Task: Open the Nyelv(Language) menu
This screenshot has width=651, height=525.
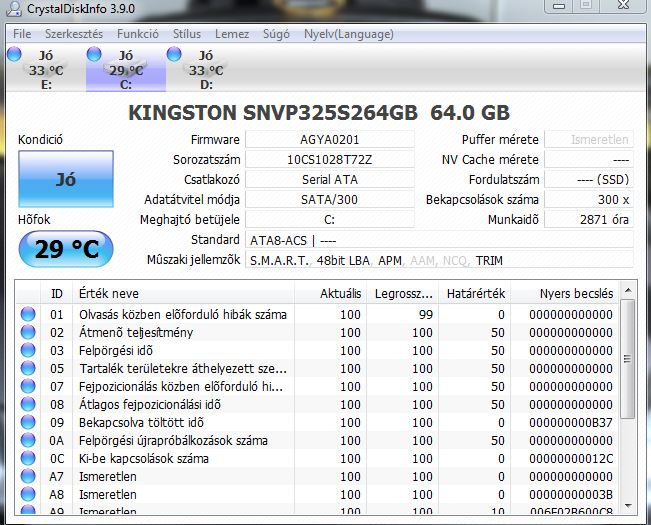Action: 349,34
